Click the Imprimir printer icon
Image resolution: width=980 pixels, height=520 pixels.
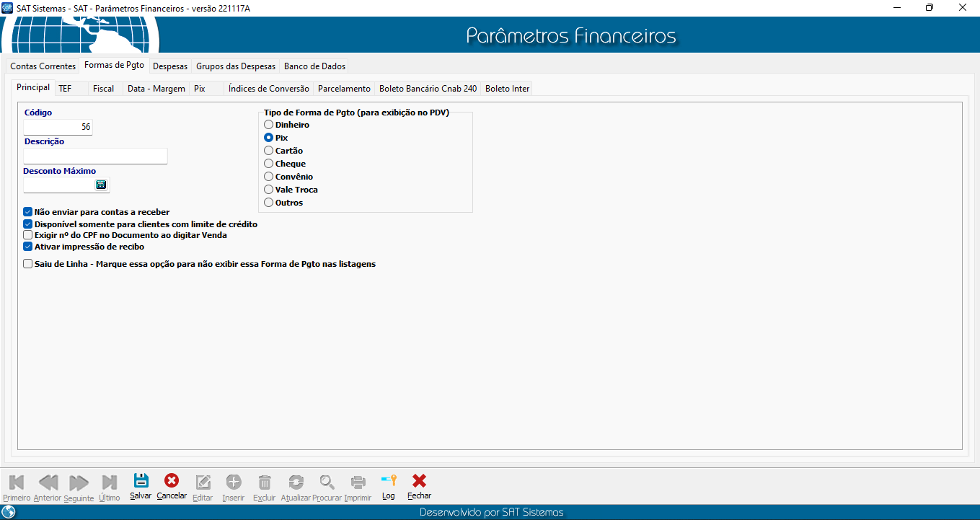(358, 482)
